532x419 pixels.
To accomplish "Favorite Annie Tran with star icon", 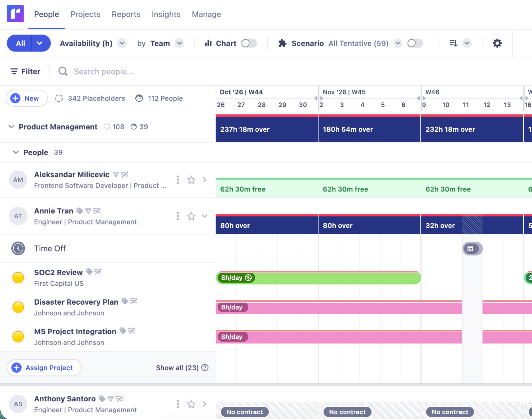I will (x=191, y=216).
